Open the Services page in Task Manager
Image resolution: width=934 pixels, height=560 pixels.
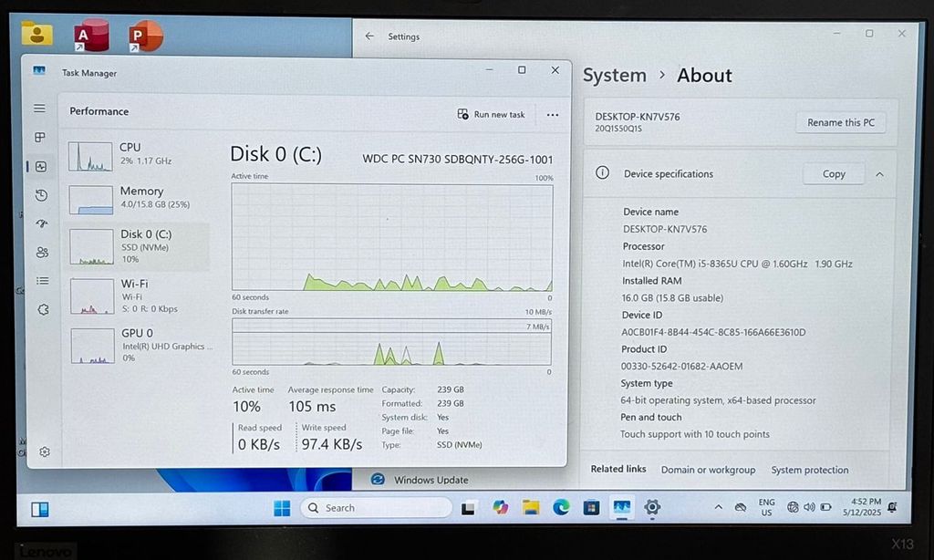tap(43, 309)
